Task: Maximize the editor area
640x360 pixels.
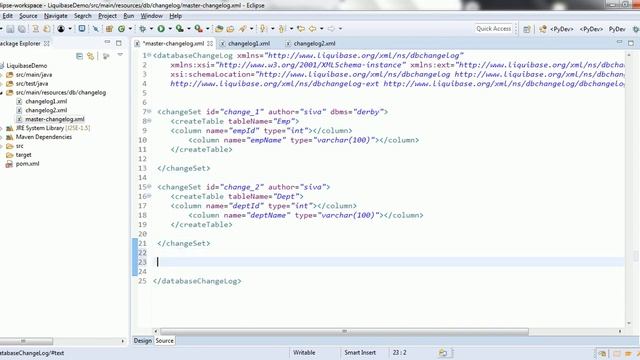Action: 631,43
